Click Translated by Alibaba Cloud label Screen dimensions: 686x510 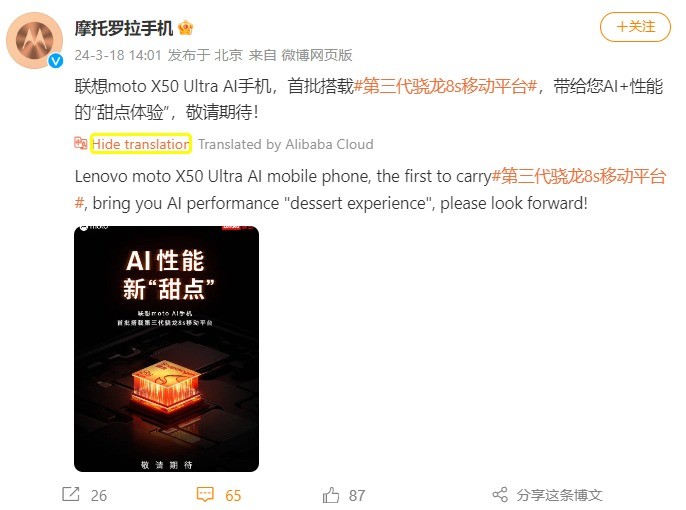pos(286,144)
